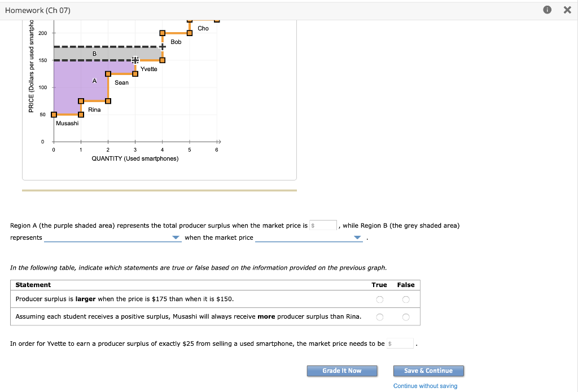
Task: Select Rina's point marker
Action: pyautogui.click(x=81, y=101)
